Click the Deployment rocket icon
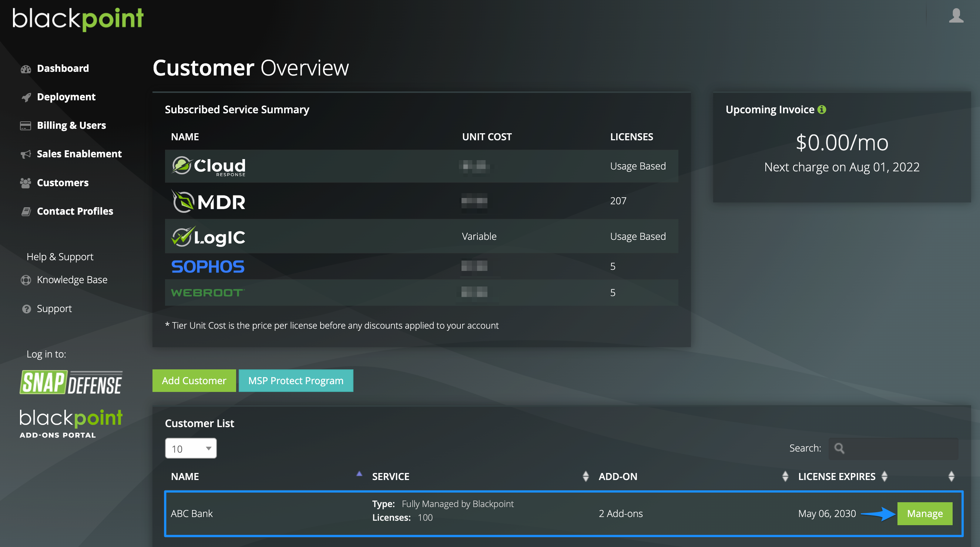This screenshot has height=547, width=980. point(26,97)
